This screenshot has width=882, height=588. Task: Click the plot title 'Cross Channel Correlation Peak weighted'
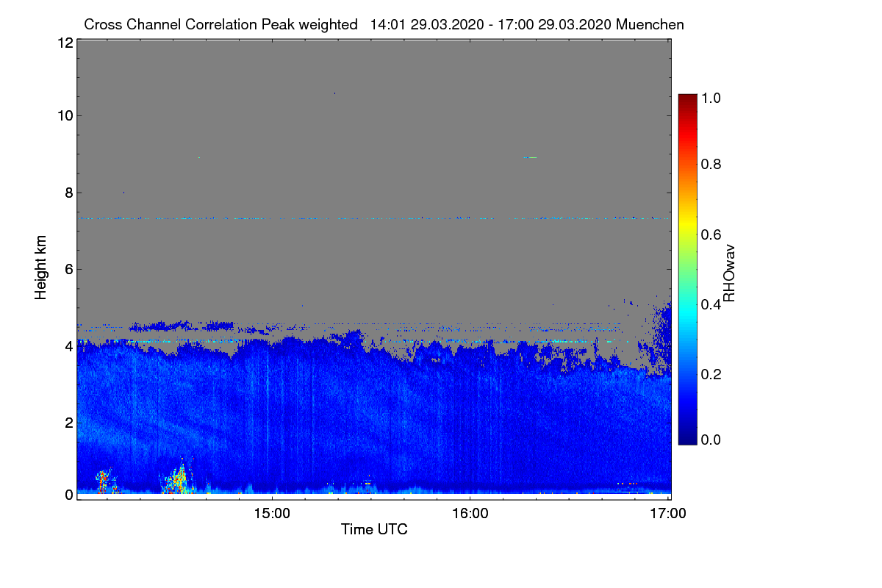point(220,24)
